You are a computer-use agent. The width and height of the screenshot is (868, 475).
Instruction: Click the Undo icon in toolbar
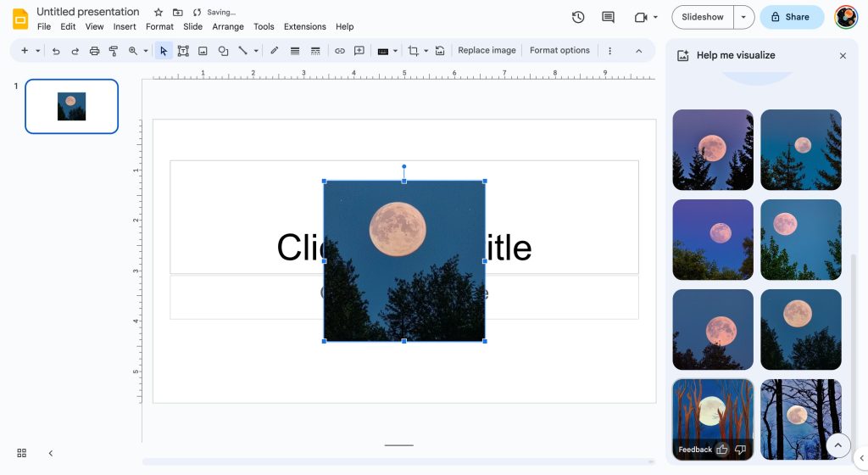tap(56, 51)
